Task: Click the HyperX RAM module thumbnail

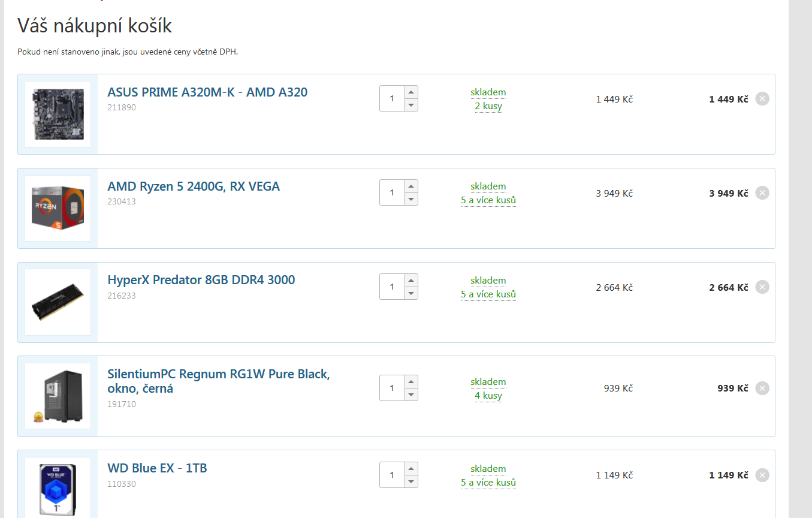Action: [x=58, y=302]
